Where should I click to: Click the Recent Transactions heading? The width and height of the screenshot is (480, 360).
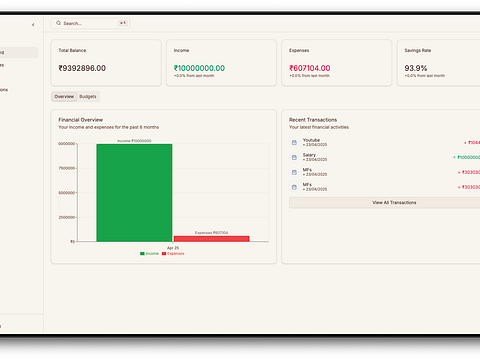pos(313,120)
